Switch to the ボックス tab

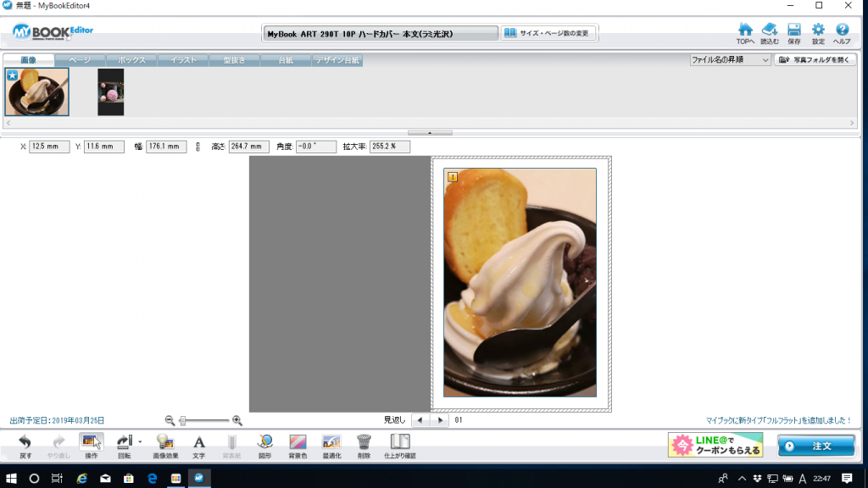pyautogui.click(x=131, y=60)
